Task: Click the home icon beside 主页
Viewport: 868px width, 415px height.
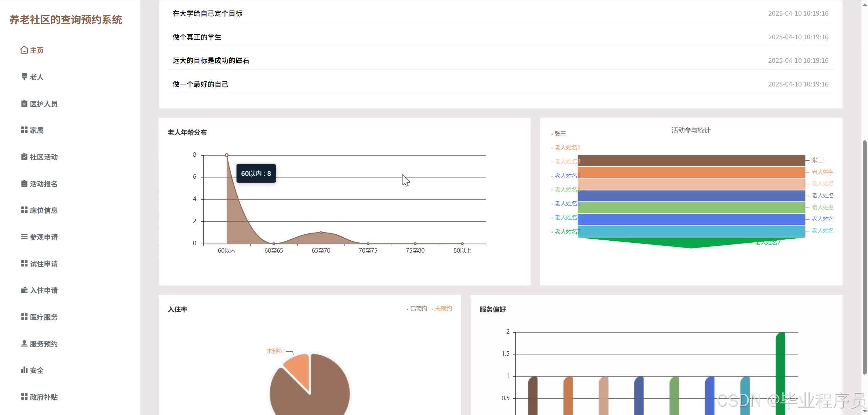Action: click(x=24, y=50)
